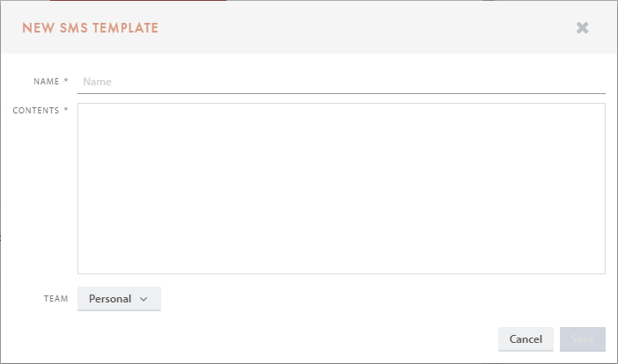Dismiss the dialog using Cancel
The height and width of the screenshot is (364, 618).
tap(526, 339)
